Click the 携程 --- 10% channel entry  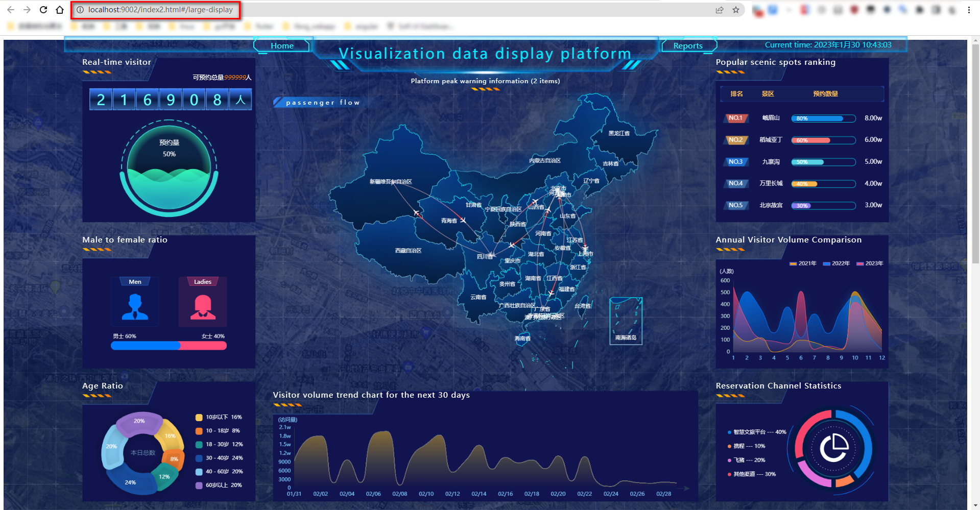[746, 446]
